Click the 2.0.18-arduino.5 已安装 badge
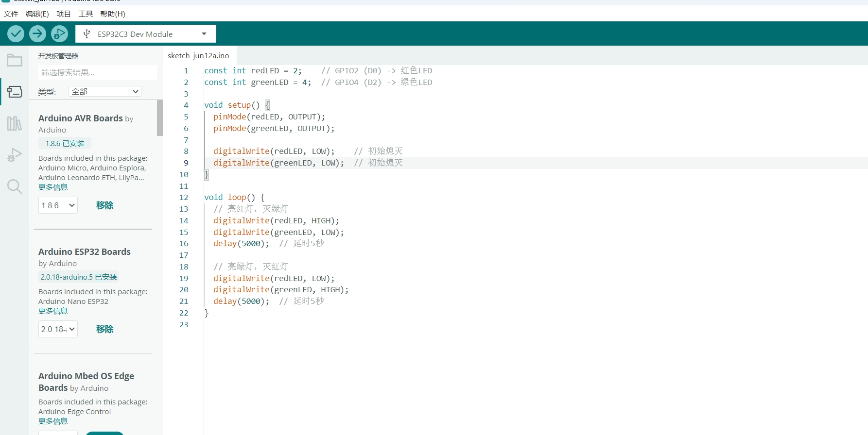Screen dimensions: 868x435 point(79,277)
